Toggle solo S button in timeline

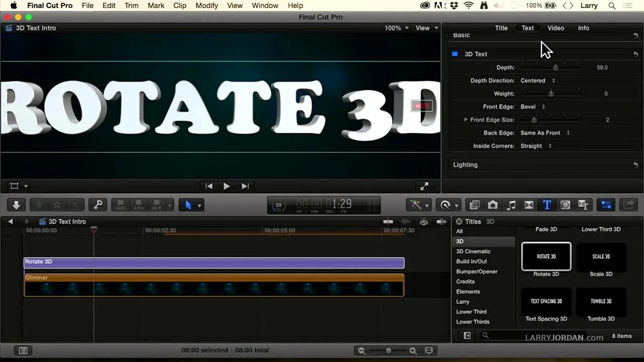[x=424, y=222]
